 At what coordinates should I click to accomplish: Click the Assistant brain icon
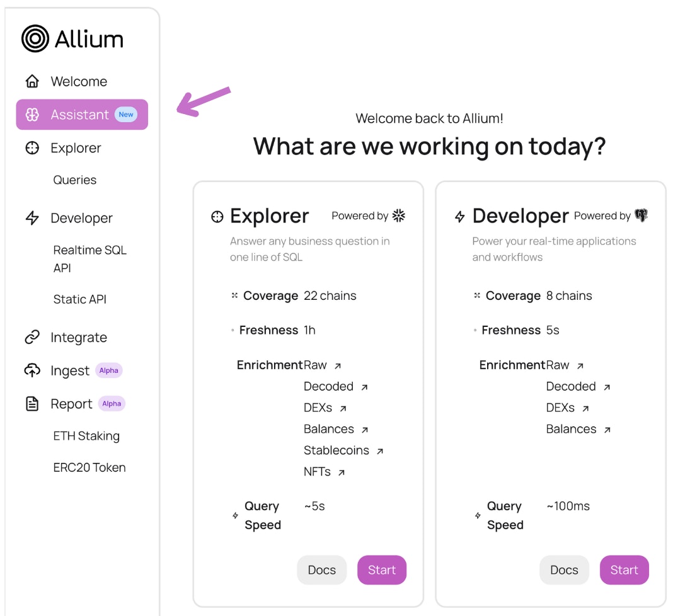pos(32,115)
